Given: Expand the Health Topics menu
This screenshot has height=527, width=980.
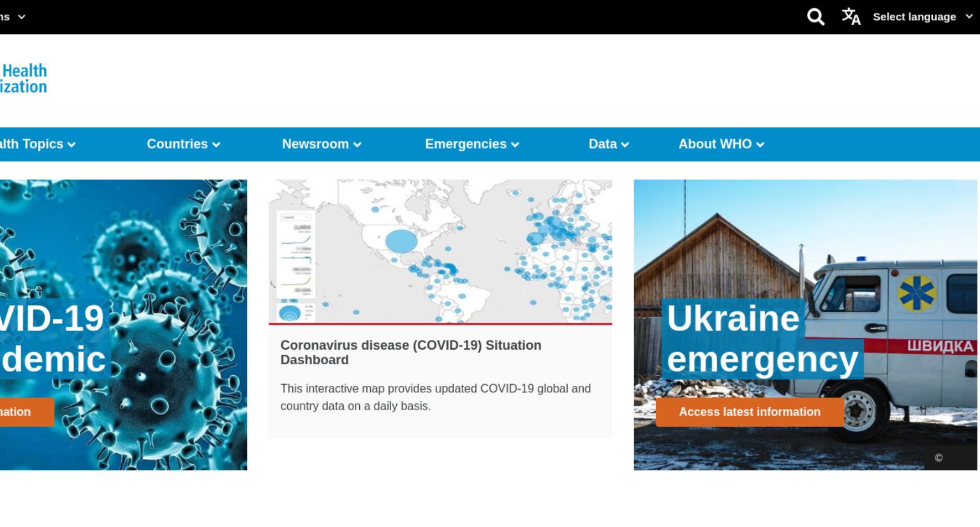Looking at the screenshot, I should (x=37, y=144).
